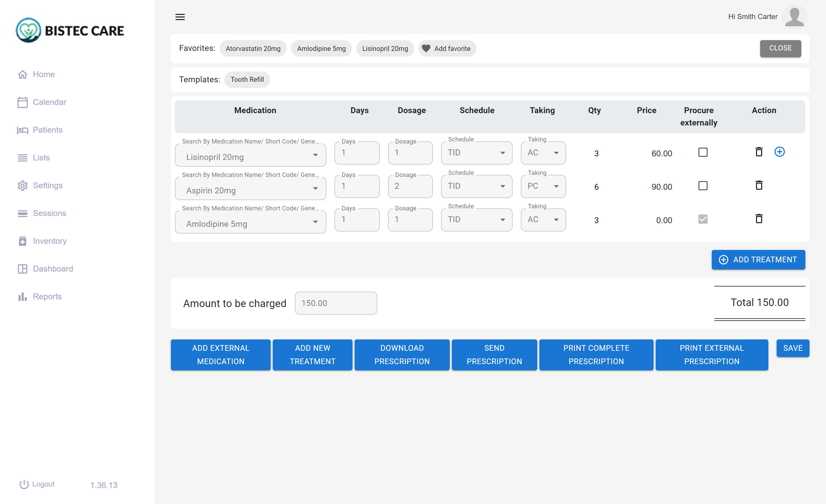The height and width of the screenshot is (504, 826).
Task: Remove the Amlodipine 5mg row via trash icon
Action: click(x=759, y=219)
